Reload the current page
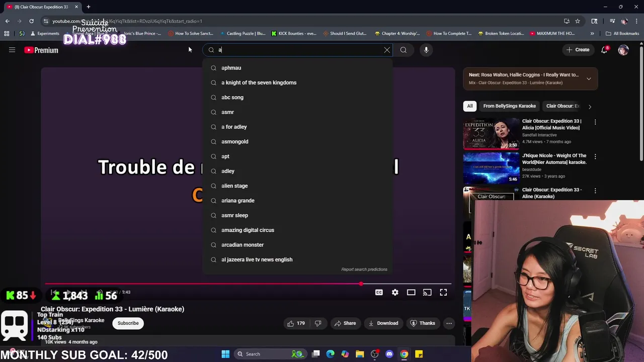This screenshot has height=362, width=644. 31,21
